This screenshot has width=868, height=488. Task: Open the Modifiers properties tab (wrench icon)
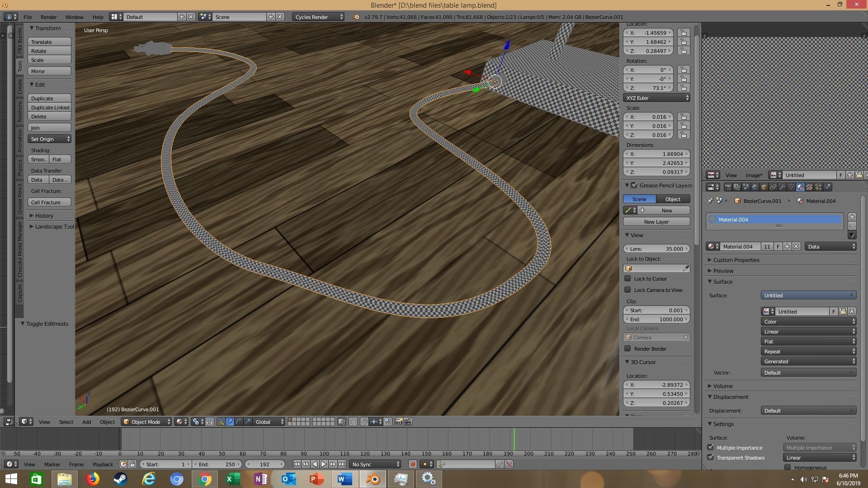[x=782, y=187]
